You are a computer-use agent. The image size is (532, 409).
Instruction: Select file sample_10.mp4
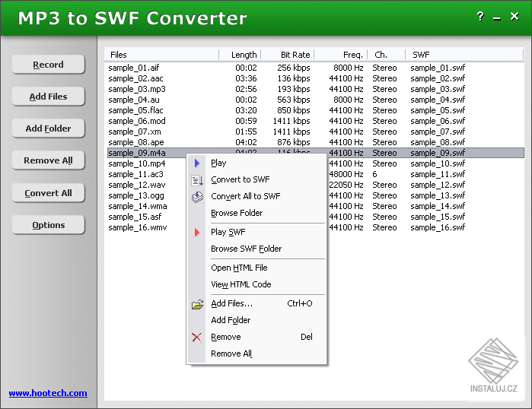click(x=137, y=163)
